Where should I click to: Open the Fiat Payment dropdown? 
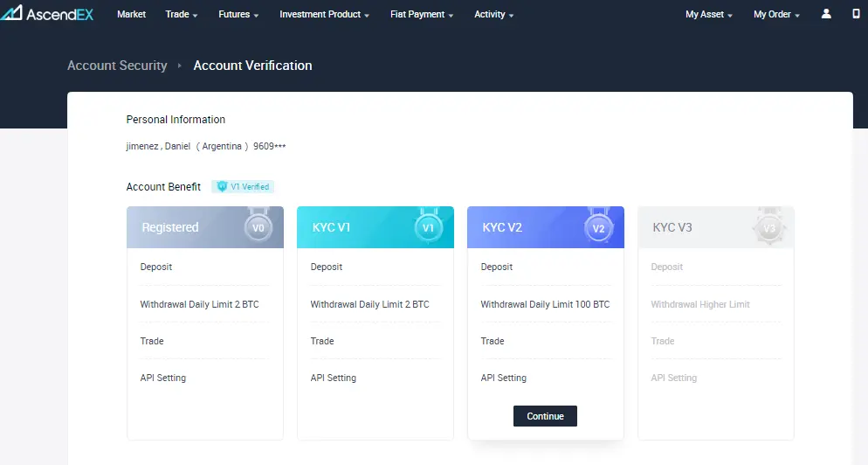pos(422,14)
